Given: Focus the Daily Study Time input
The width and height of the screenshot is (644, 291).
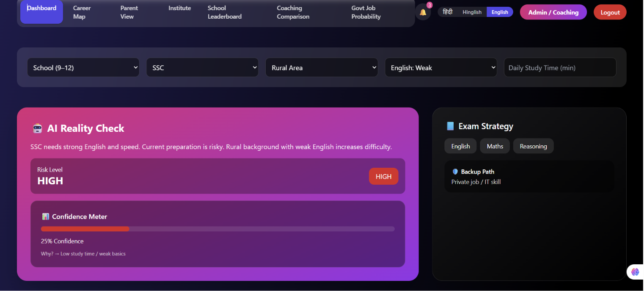Looking at the screenshot, I should tap(560, 67).
